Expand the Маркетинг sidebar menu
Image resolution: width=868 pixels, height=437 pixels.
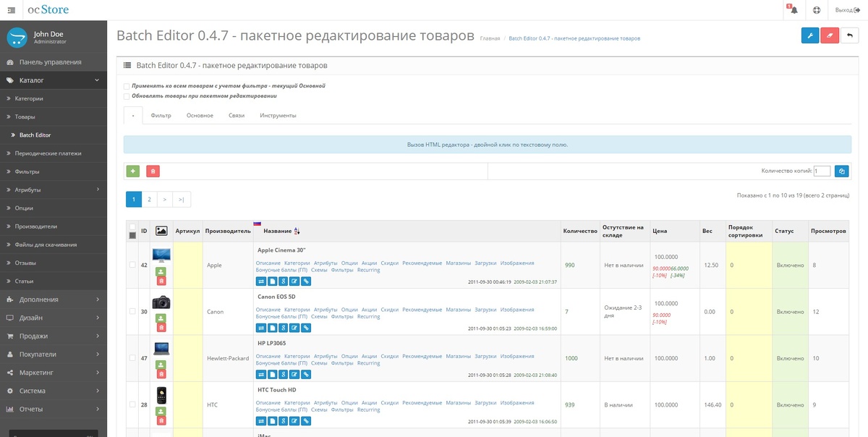(54, 373)
